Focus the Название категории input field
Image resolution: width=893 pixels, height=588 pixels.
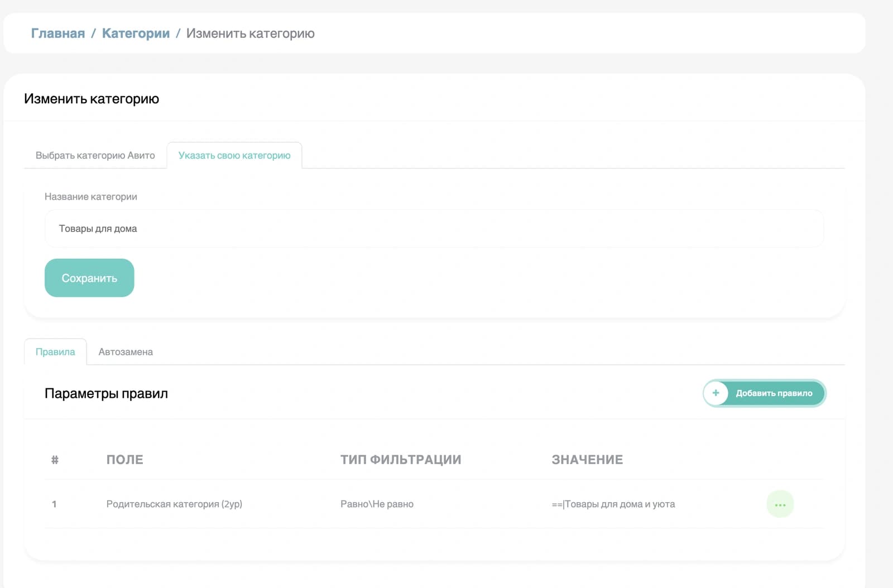pyautogui.click(x=434, y=228)
